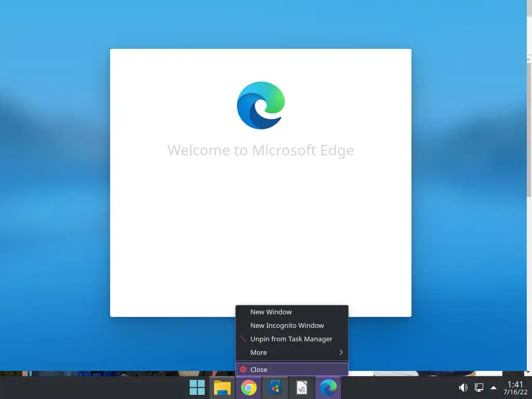Screen dimensions: 532x399
Task: Select New Incognito Window menu entry
Action: [292, 325]
